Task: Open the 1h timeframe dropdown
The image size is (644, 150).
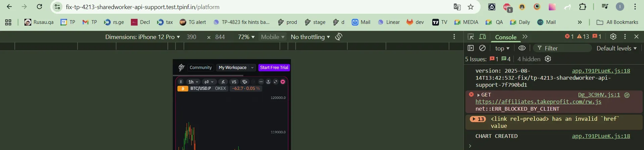Action: (193, 82)
